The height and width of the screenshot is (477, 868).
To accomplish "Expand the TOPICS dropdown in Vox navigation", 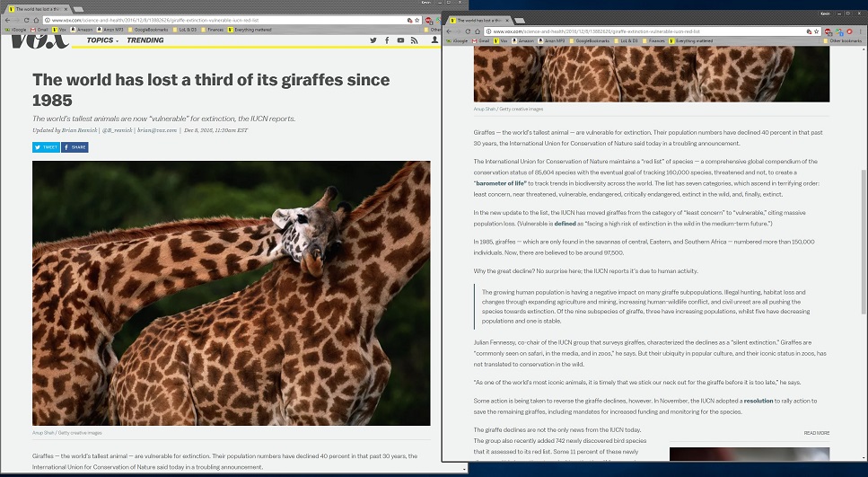I will pos(102,40).
